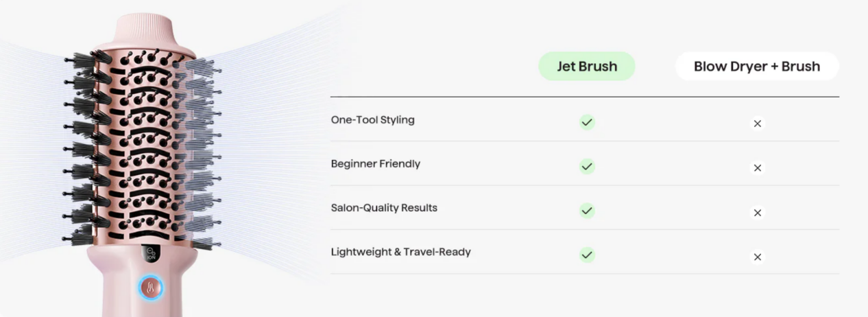
Task: Click the Lightweight & Travel-Ready label
Action: [400, 252]
